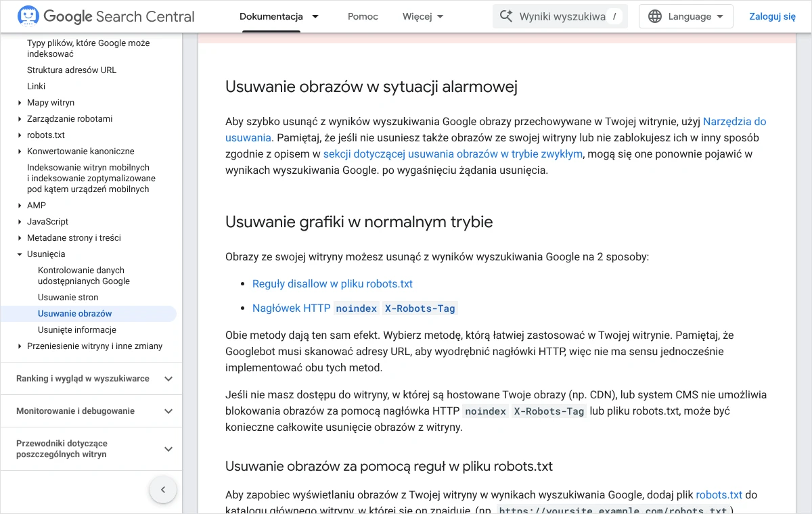Click the search sparkle icon
The height and width of the screenshot is (514, 812).
click(x=506, y=16)
